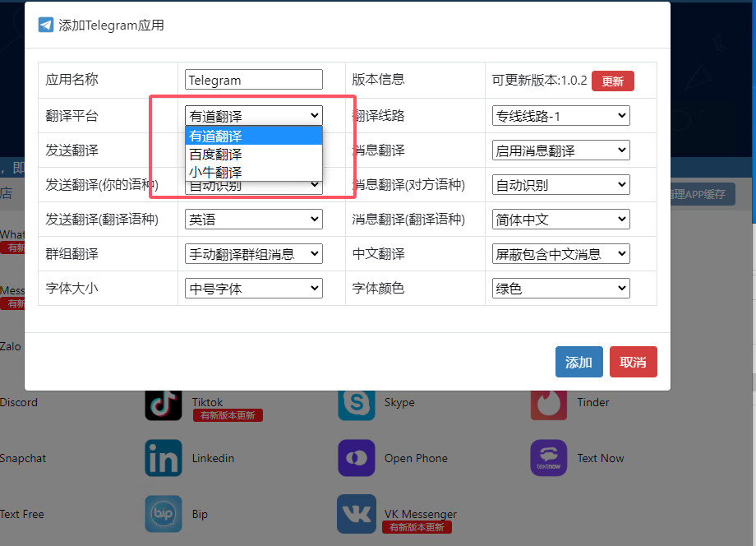Click the 清理APP缓存 button behind the dialog
The width and height of the screenshot is (756, 546).
703,194
